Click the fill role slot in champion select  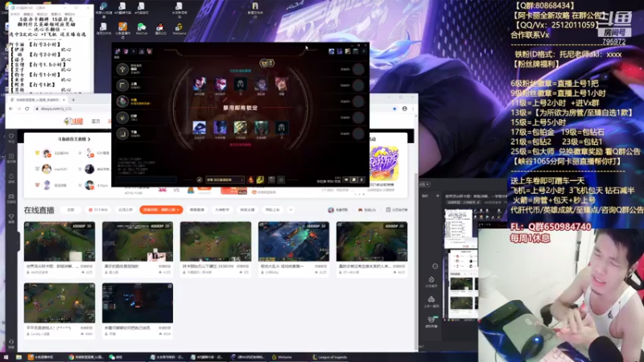pos(122,69)
